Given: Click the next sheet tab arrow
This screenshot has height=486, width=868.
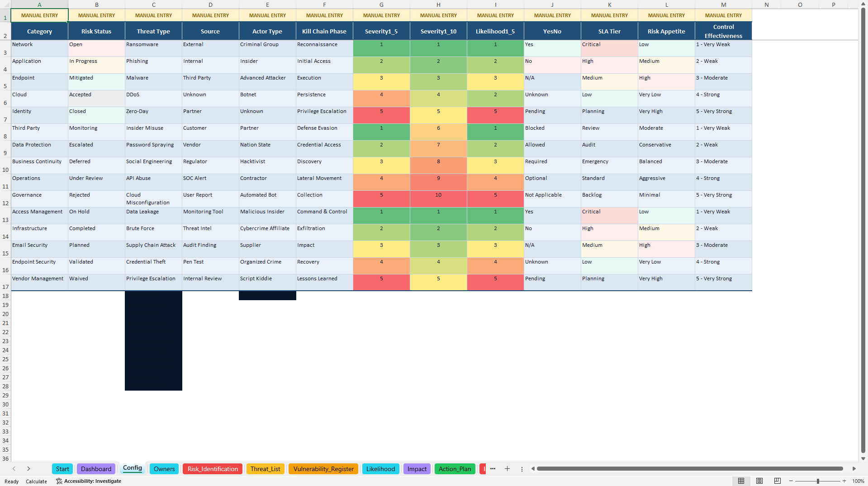Looking at the screenshot, I should [x=28, y=469].
